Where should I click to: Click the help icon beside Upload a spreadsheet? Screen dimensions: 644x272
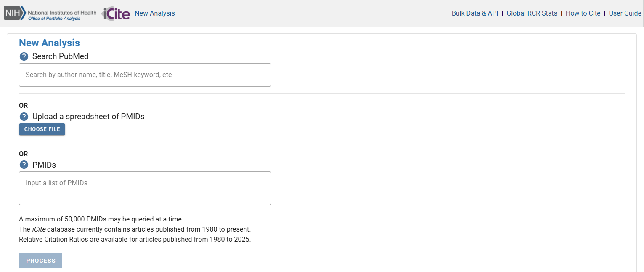click(24, 116)
